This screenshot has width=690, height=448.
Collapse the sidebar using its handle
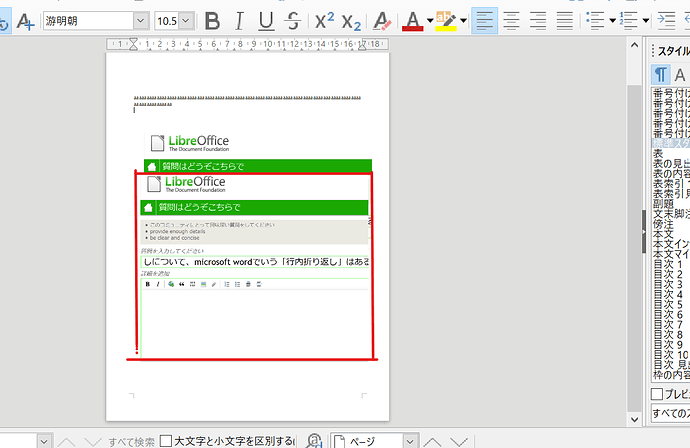coord(643,232)
